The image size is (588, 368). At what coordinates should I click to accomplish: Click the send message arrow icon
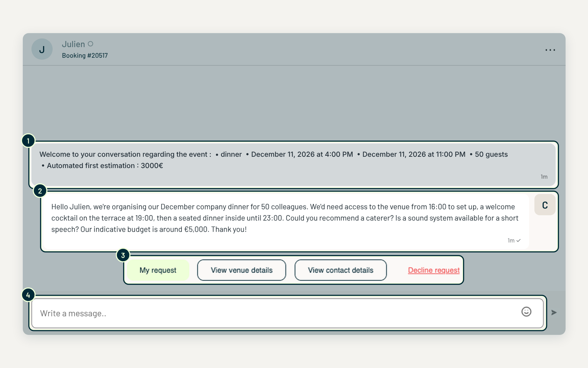coord(554,312)
